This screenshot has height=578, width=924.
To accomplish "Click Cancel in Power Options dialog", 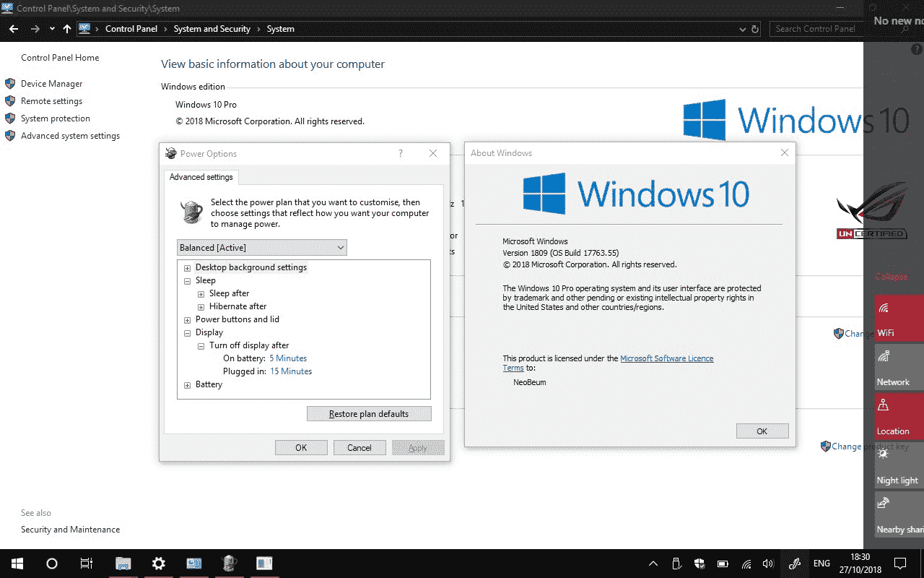I will click(x=359, y=448).
